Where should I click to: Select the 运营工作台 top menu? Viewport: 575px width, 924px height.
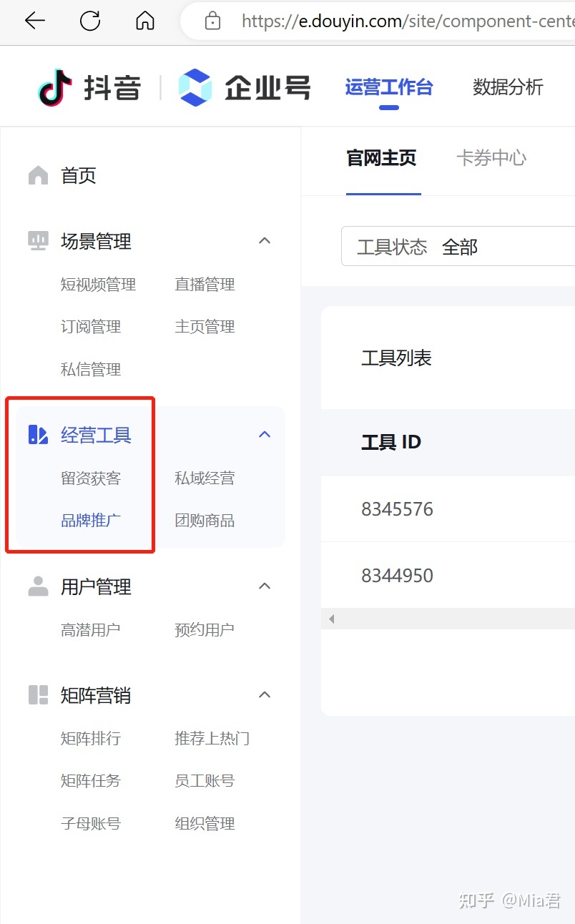(x=389, y=88)
